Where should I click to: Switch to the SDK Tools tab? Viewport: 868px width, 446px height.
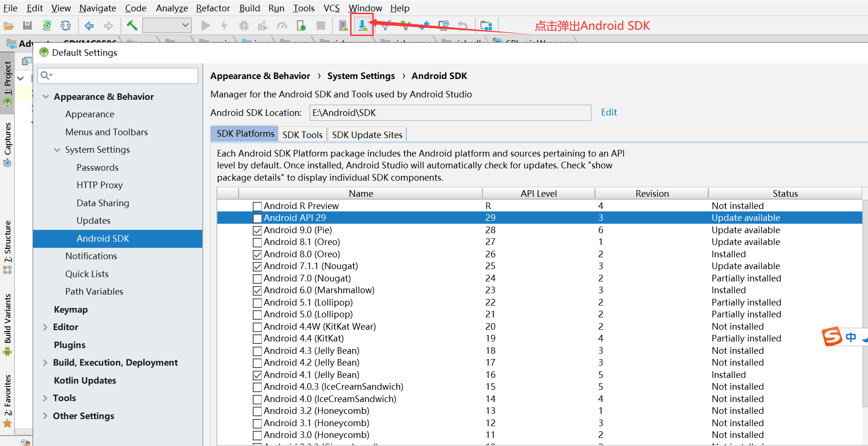click(x=302, y=135)
